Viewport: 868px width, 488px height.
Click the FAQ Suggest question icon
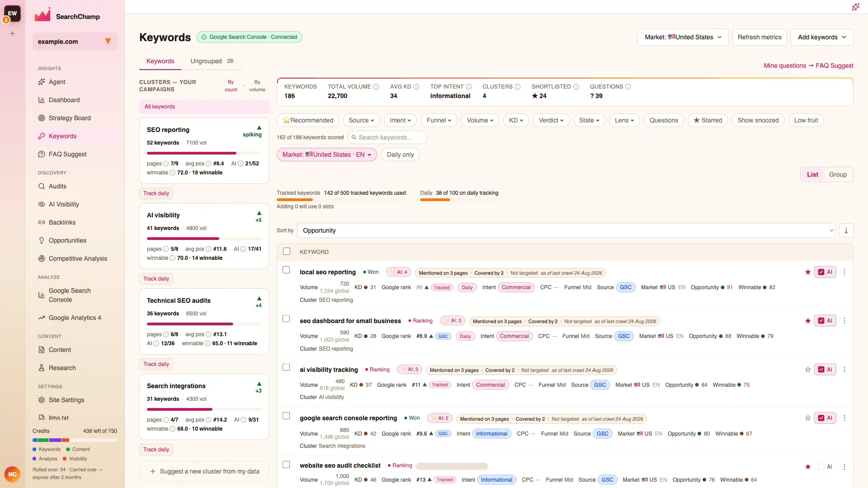[x=42, y=154]
